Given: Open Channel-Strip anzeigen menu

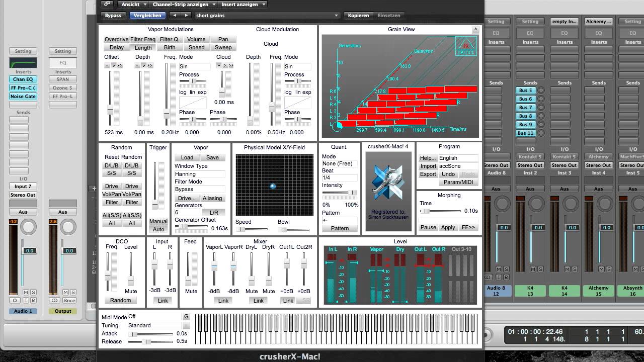Looking at the screenshot, I should click(183, 4).
